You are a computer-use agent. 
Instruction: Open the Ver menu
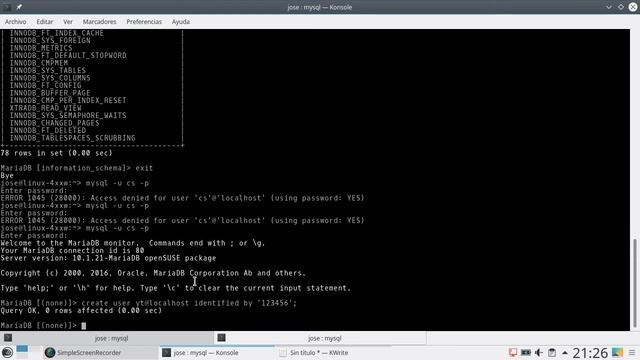click(x=68, y=22)
